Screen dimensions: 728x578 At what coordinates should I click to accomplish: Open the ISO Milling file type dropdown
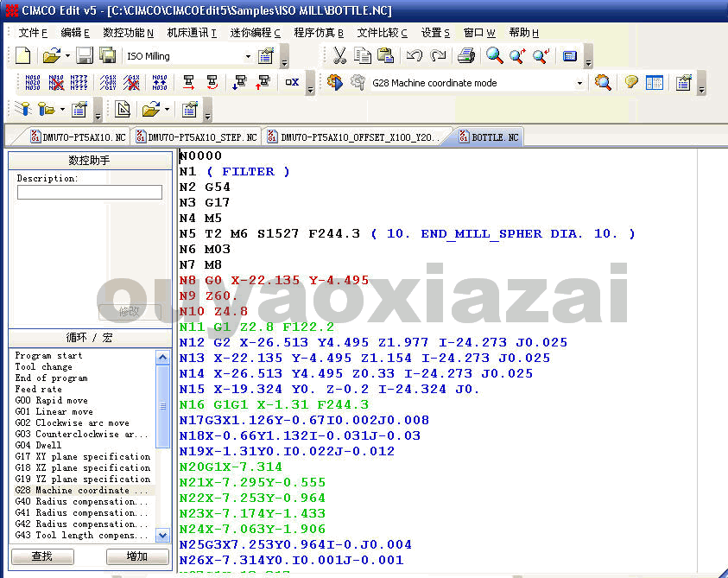click(249, 56)
